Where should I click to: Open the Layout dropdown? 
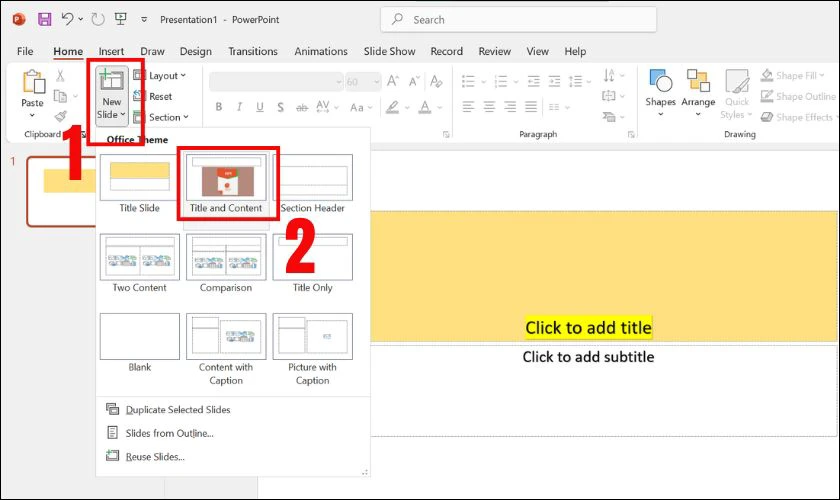click(x=160, y=76)
